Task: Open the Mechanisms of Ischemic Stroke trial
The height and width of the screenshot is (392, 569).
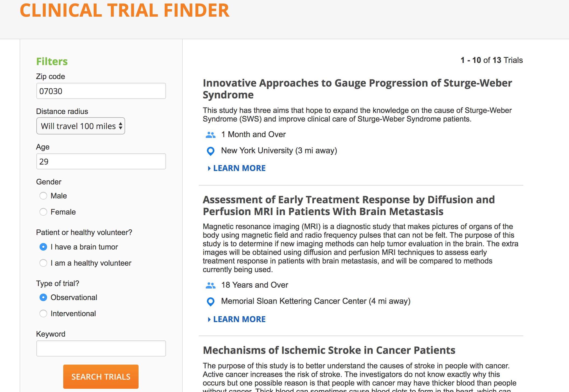Action: click(x=329, y=350)
